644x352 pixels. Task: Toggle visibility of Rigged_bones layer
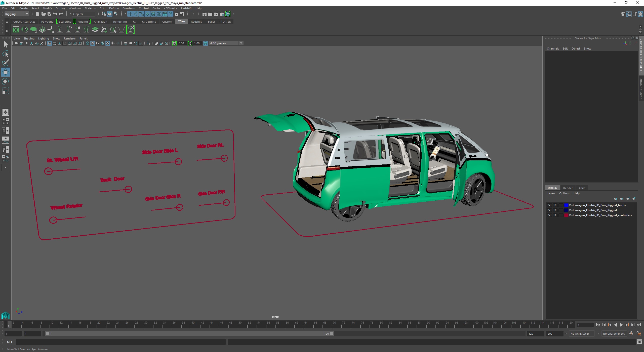(x=549, y=205)
